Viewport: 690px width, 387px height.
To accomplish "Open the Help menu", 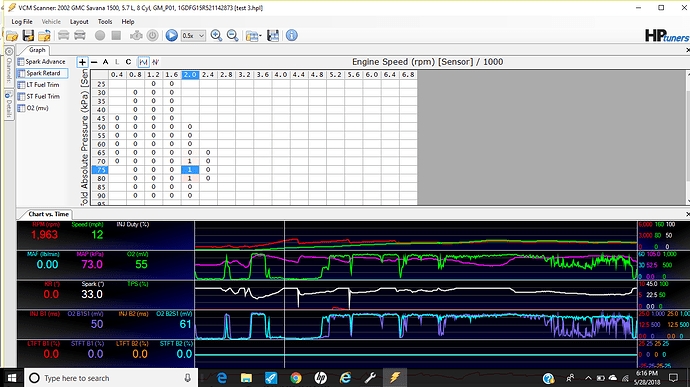I will click(128, 22).
